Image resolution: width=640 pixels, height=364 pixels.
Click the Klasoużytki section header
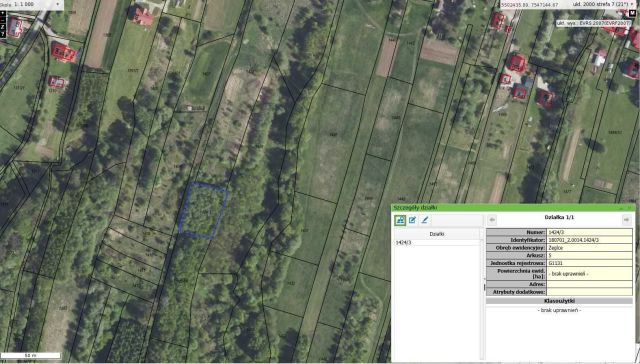[x=559, y=301]
